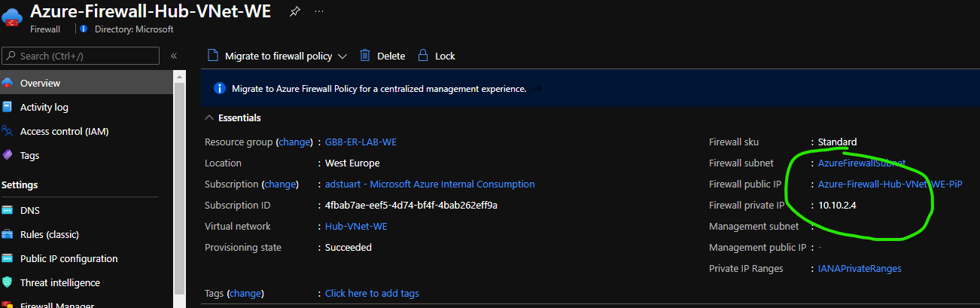Click the Azure-Firewall-Hub-VNet-WE page title
980x308 pixels.
[x=151, y=11]
